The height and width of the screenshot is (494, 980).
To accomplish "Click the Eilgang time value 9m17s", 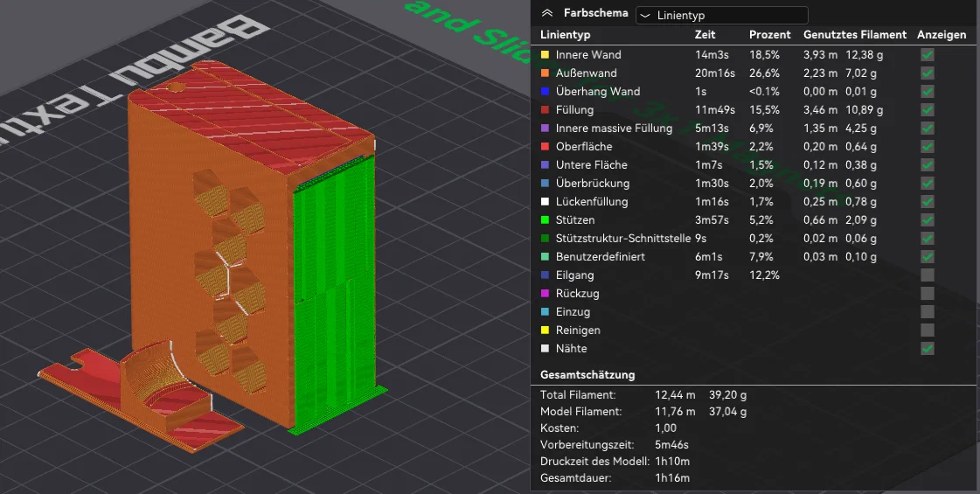I will click(712, 275).
